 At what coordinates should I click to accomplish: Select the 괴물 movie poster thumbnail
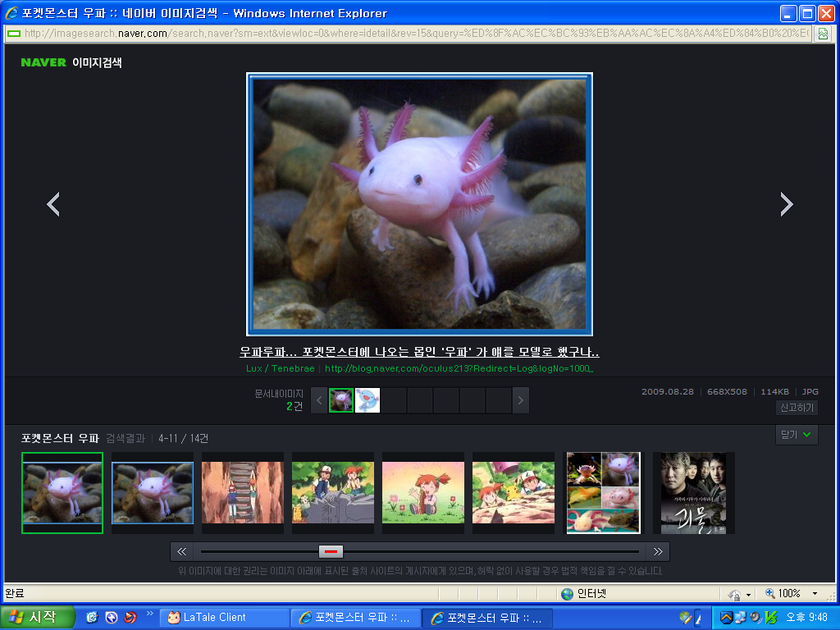pyautogui.click(x=693, y=492)
